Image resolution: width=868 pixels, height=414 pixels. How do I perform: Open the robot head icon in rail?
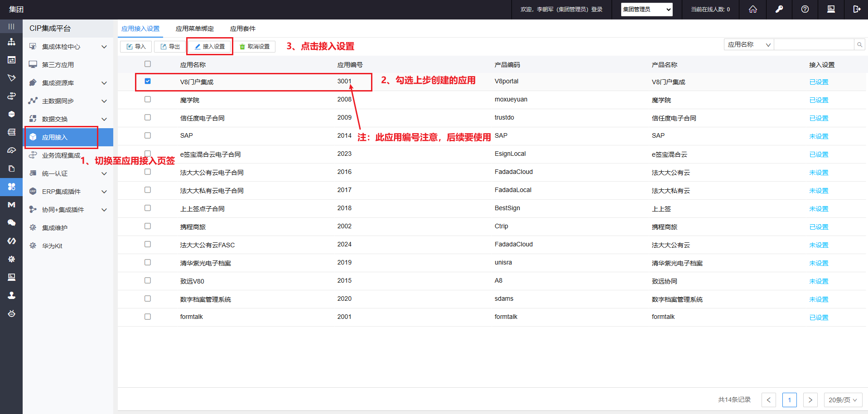11,313
